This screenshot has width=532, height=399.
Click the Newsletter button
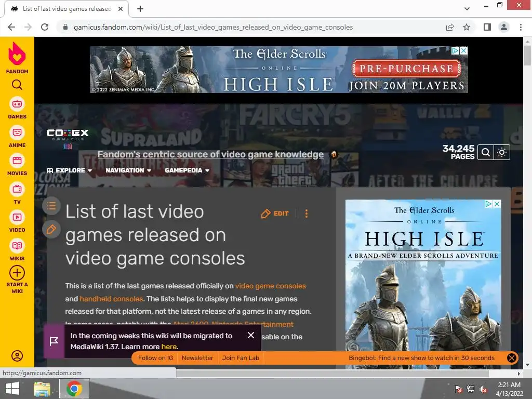click(x=197, y=358)
